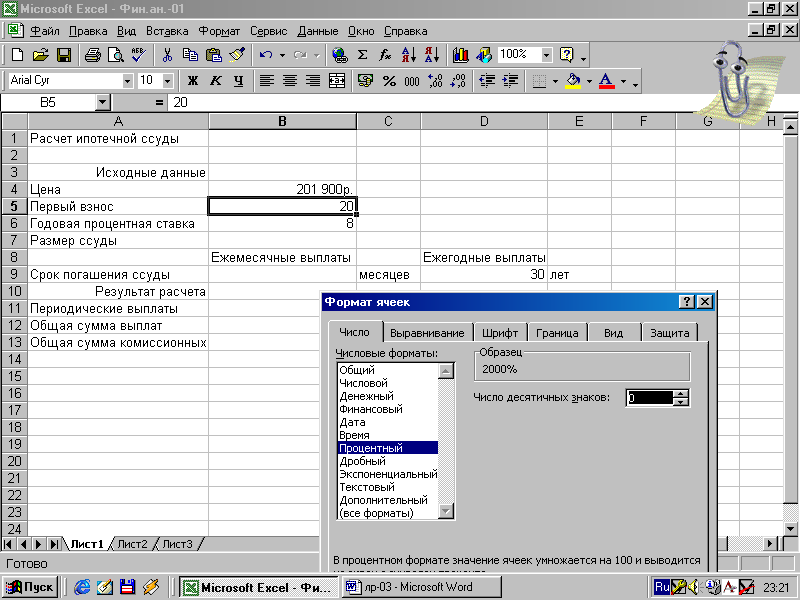Merge and center cells icon
This screenshot has width=800, height=600.
point(337,81)
